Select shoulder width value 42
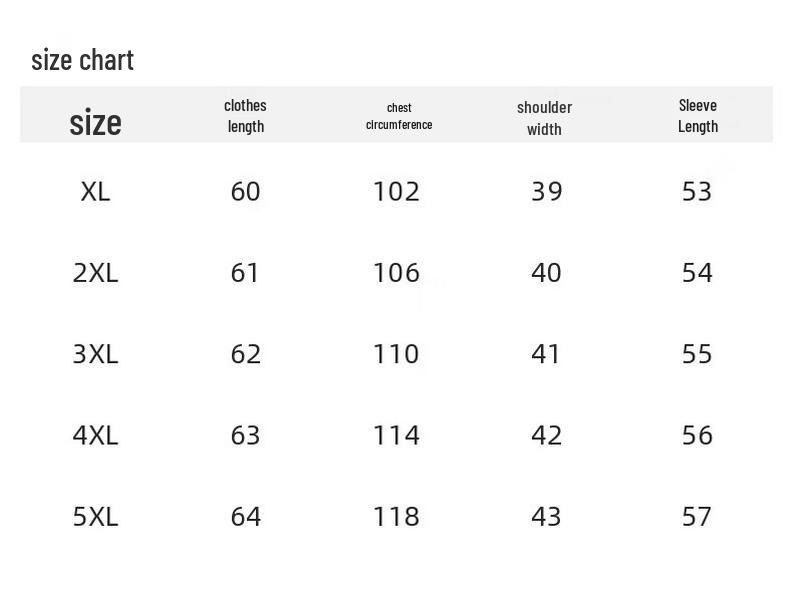793x595 pixels. click(x=546, y=435)
